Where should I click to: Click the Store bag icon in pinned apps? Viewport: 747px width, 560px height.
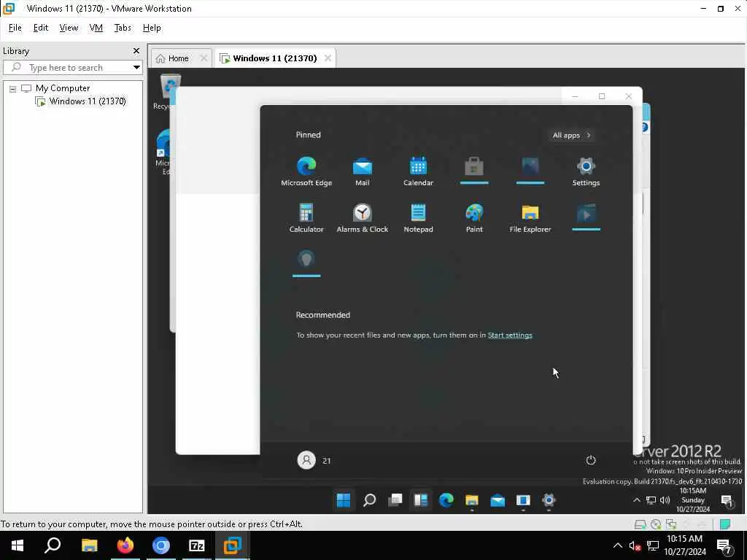(474, 167)
